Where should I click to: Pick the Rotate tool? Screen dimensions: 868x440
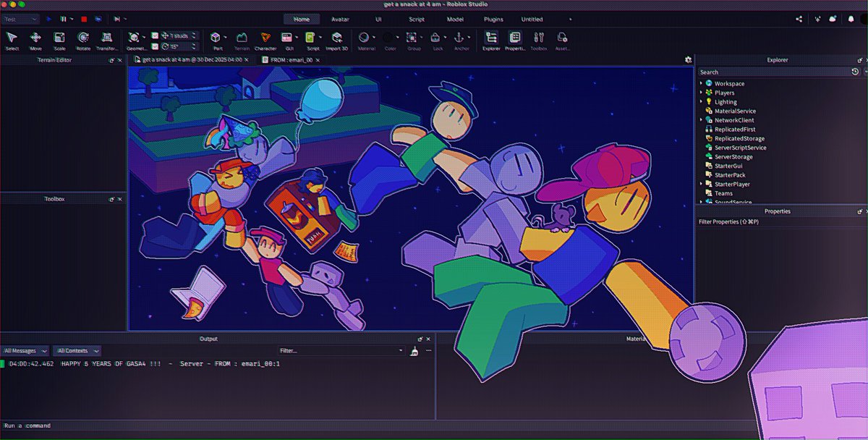click(x=83, y=40)
